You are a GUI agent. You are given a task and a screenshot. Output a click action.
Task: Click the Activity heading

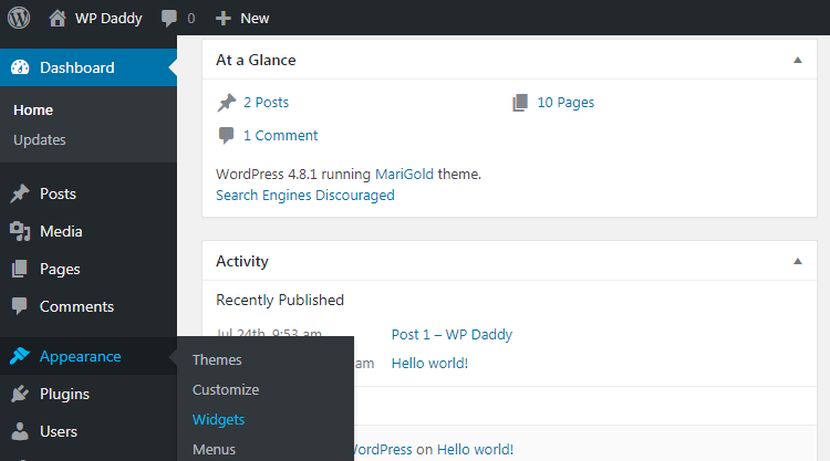coord(242,261)
